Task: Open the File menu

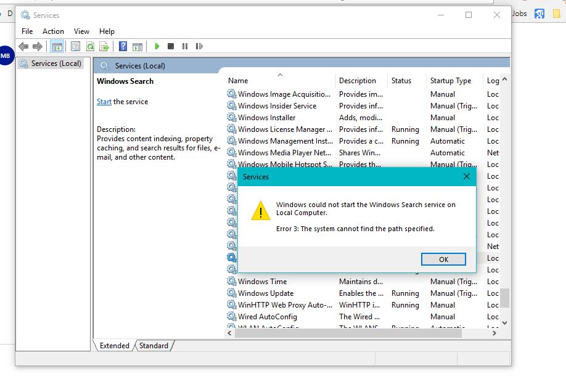Action: [x=27, y=31]
